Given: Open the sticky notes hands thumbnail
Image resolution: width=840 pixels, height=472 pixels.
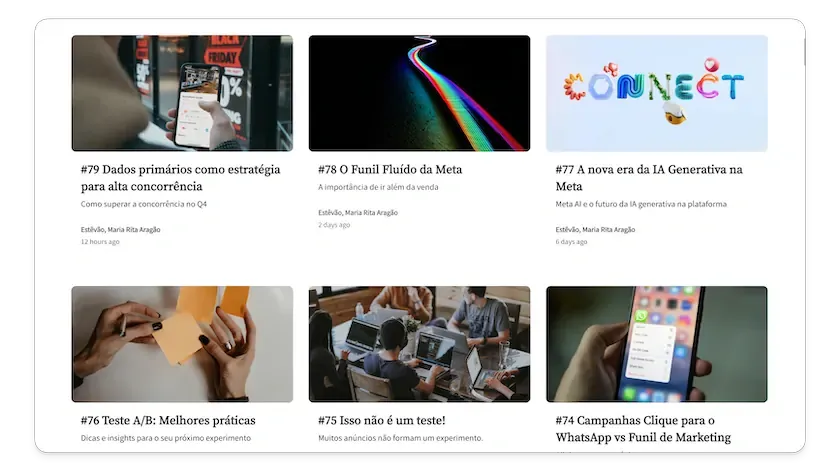Looking at the screenshot, I should click(x=182, y=344).
